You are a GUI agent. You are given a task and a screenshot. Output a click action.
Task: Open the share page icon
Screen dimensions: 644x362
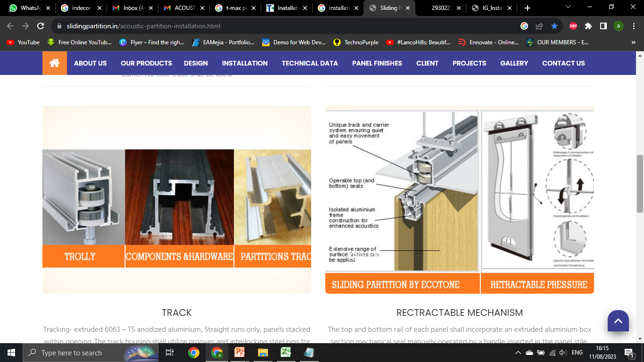(x=539, y=26)
